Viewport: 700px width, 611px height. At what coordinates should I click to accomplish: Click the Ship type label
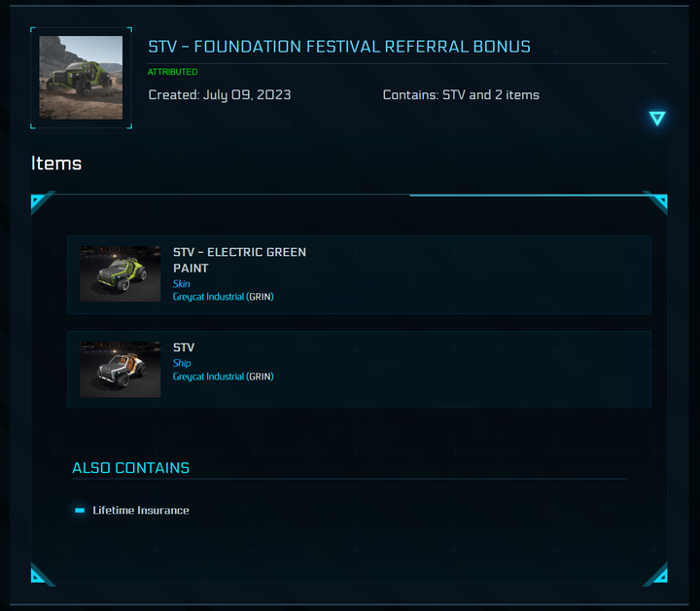point(182,363)
